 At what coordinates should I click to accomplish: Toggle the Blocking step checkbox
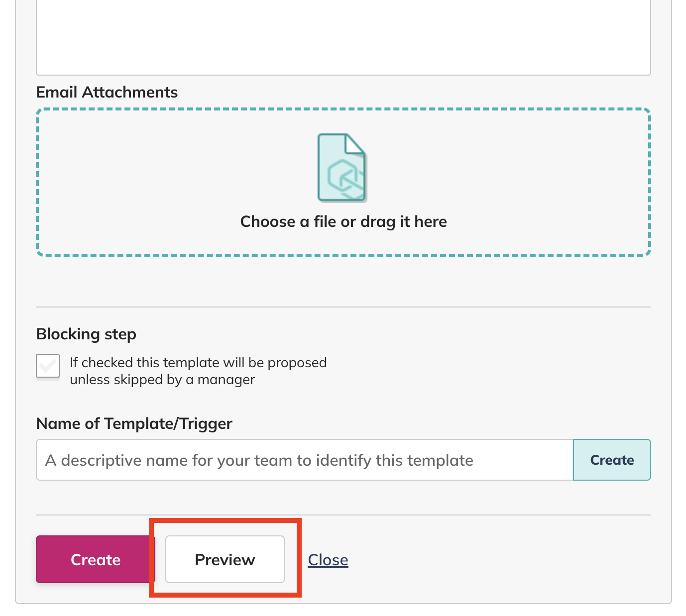48,366
